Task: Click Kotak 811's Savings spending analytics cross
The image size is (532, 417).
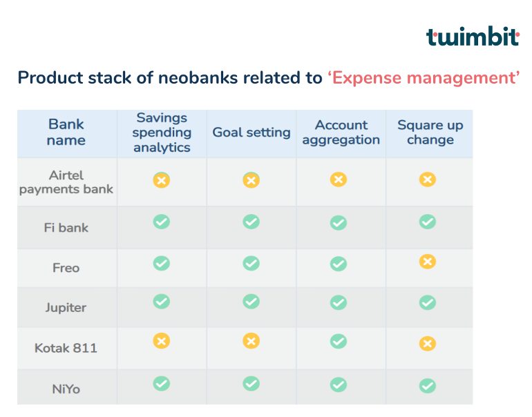Action: 162,341
